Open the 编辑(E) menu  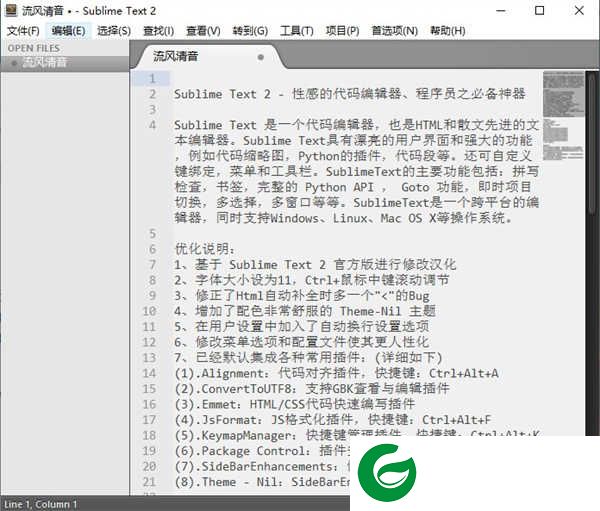tap(68, 31)
